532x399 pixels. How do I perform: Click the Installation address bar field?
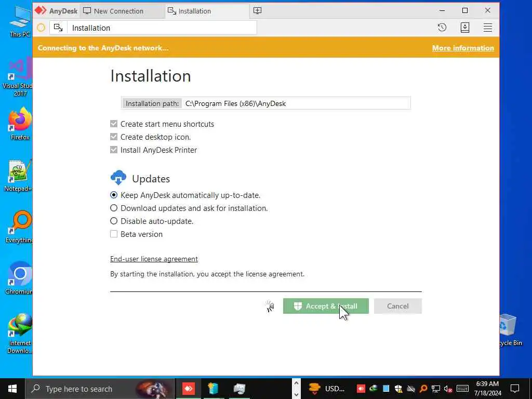tap(162, 28)
